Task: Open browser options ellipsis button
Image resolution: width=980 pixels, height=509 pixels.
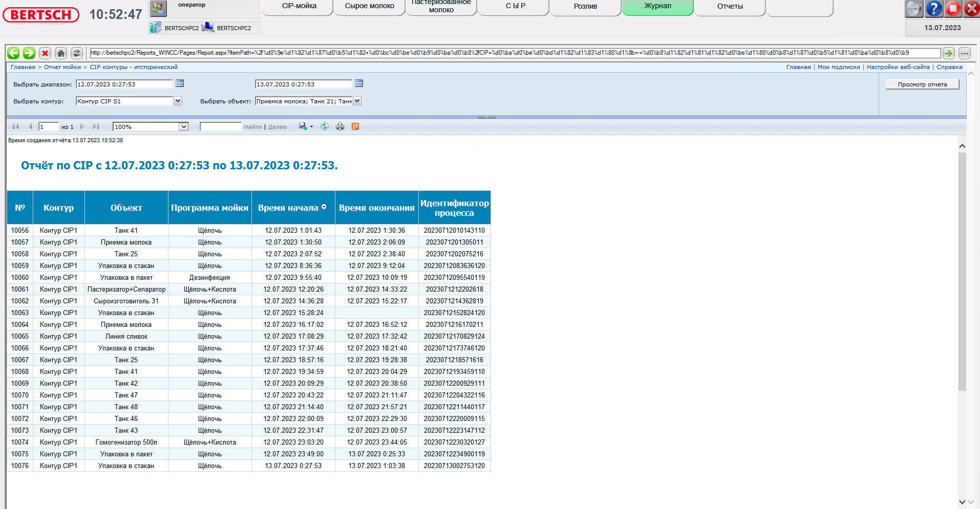Action: (965, 53)
